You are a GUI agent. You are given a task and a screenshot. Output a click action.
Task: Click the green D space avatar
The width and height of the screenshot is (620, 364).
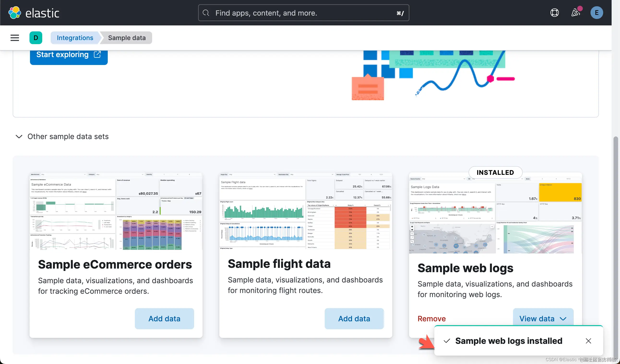point(36,38)
